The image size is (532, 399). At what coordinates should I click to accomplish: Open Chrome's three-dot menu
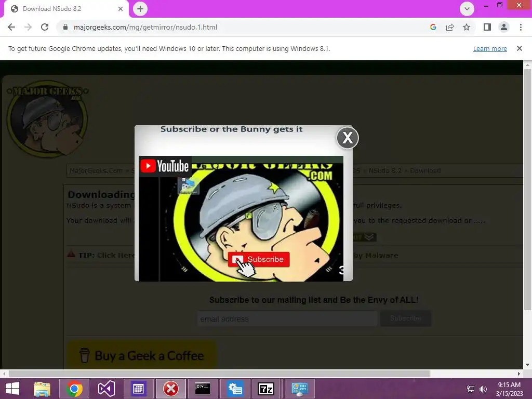click(x=521, y=27)
